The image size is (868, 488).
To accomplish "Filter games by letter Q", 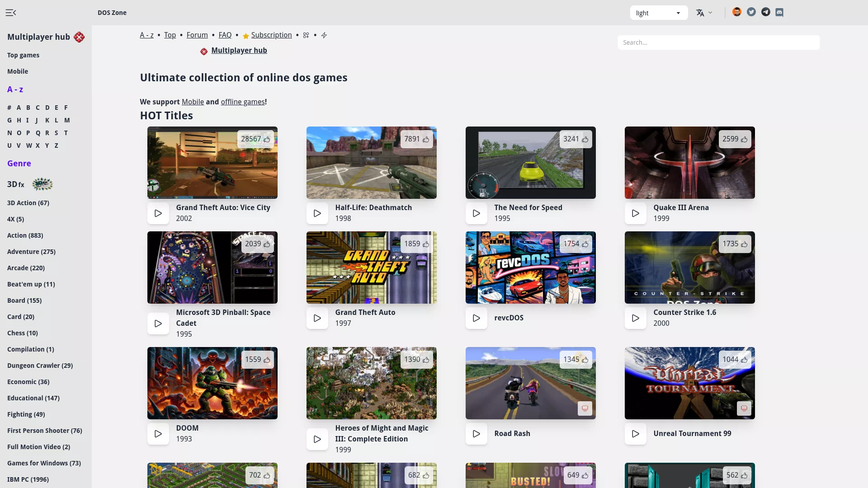I will pos(38,133).
